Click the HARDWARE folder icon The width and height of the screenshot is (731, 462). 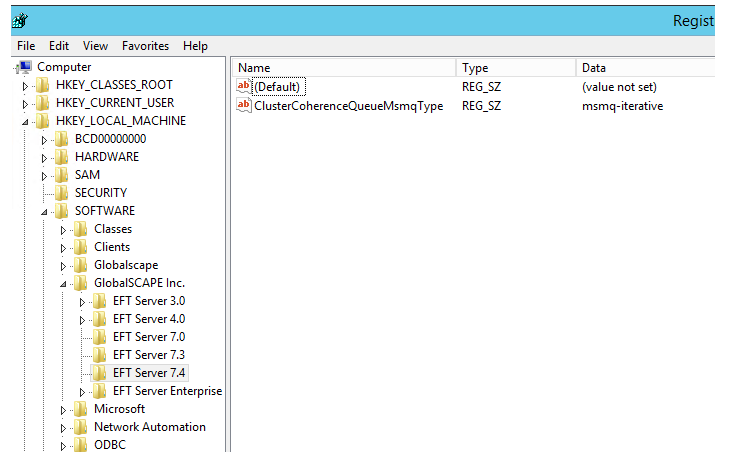[62, 157]
